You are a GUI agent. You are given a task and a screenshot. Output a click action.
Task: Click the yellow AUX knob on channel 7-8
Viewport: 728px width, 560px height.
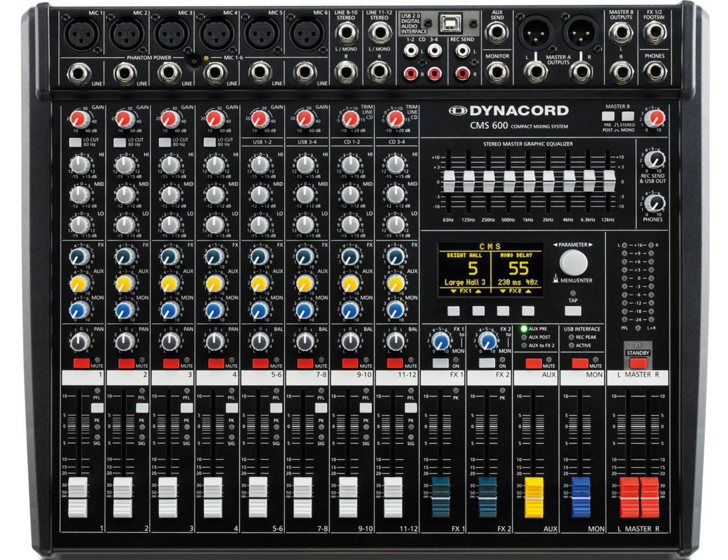tap(305, 283)
